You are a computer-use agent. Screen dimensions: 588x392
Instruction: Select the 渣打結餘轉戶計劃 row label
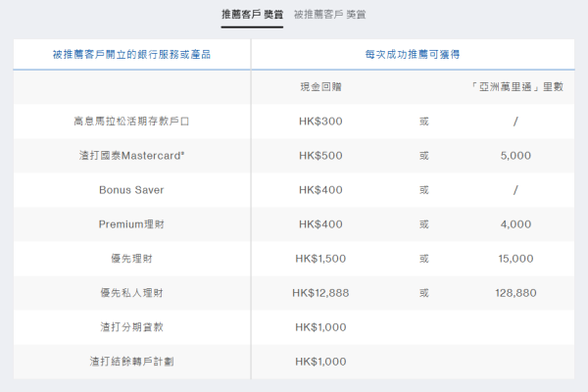pos(131,362)
